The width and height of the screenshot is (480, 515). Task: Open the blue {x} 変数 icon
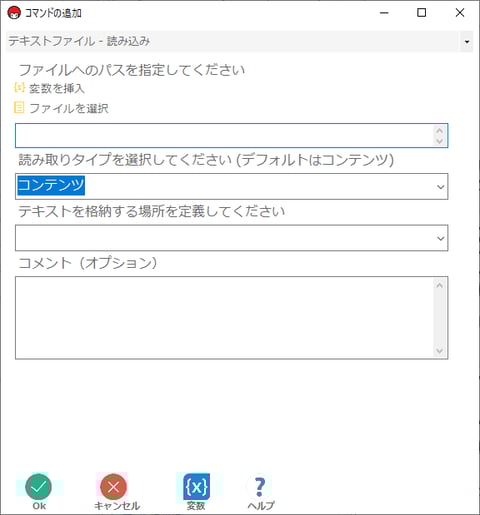[x=197, y=487]
